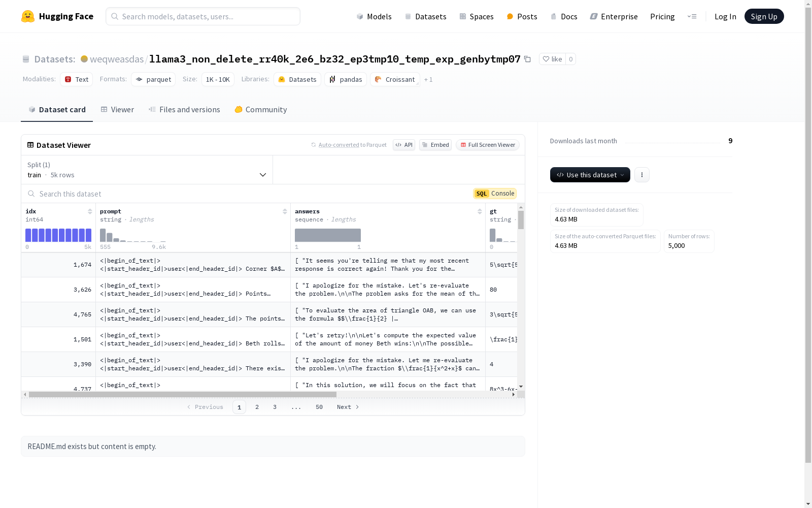812x508 pixels.
Task: Like this dataset with heart button
Action: (x=552, y=59)
